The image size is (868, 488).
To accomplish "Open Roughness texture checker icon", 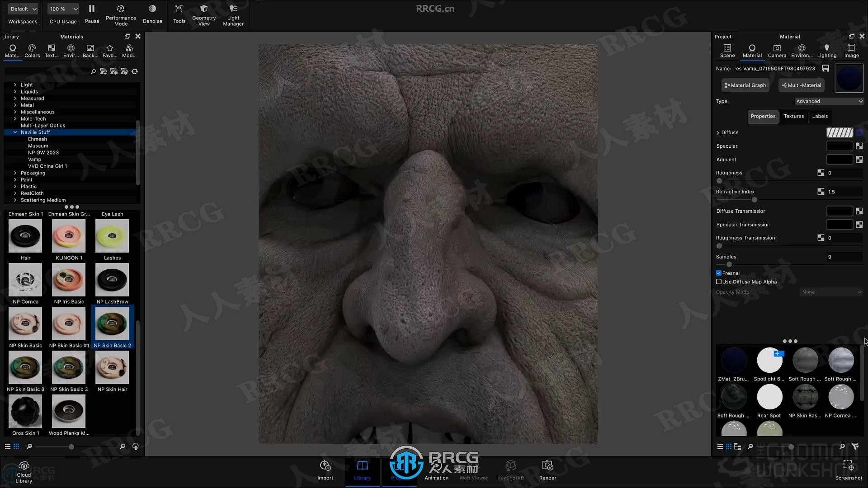I will [x=821, y=173].
